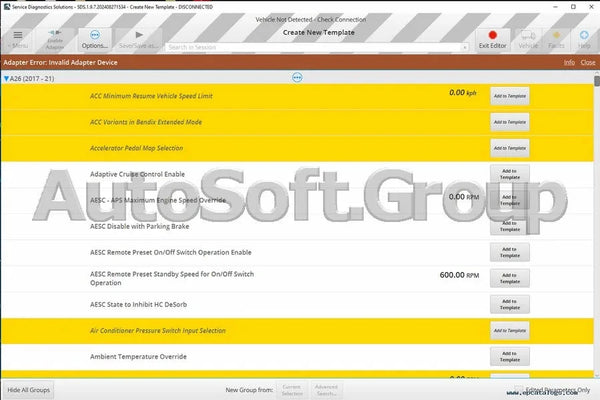Select Air Conditioner Pressure Switch Input Selection row

(297, 331)
